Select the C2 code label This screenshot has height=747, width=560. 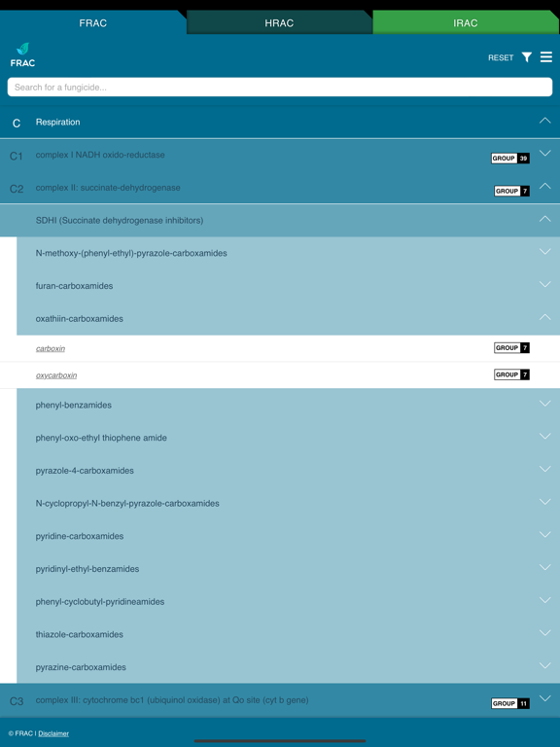pos(17,189)
